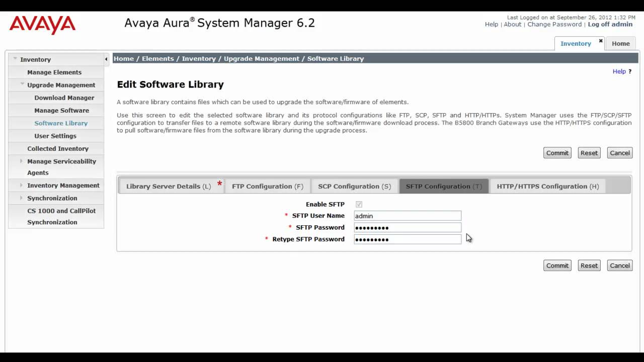Click the Edit Software Library heading

170,84
